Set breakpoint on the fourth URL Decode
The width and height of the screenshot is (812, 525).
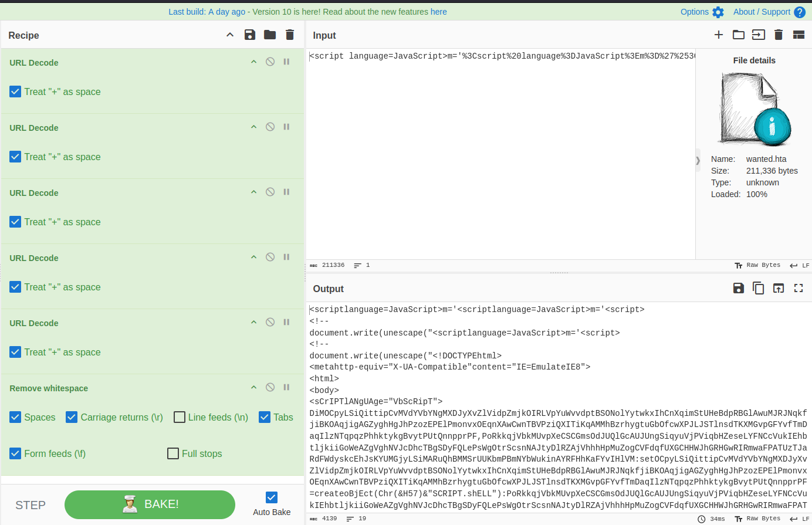[x=286, y=257]
